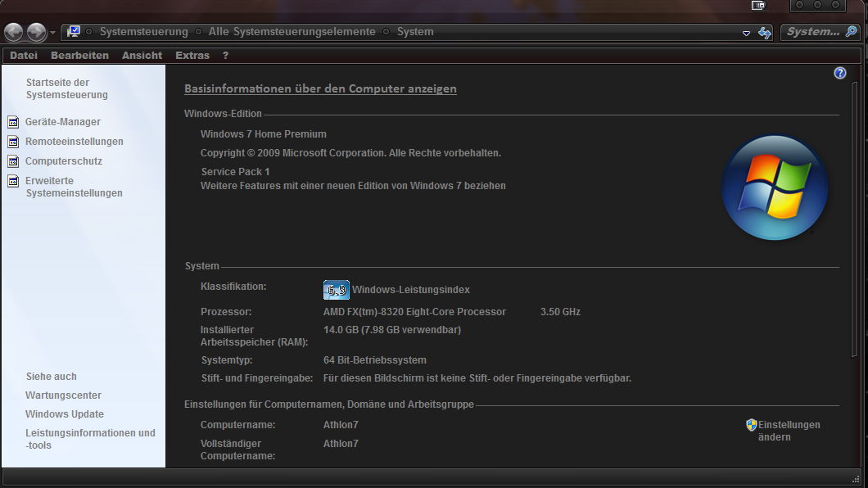Click the shield icon beside Einstellungen ändern
868x488 pixels.
click(x=751, y=425)
